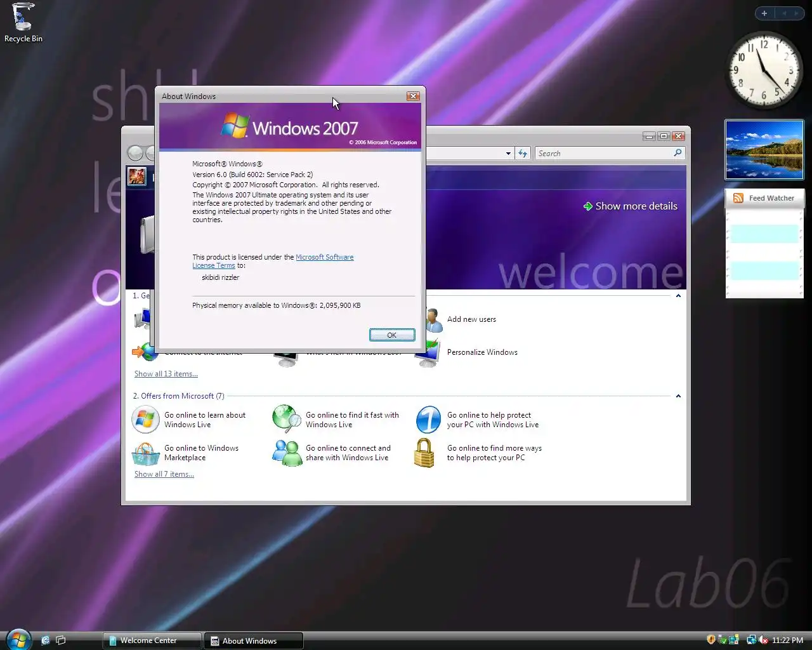
Task: Click the Physical memory available text
Action: click(277, 305)
